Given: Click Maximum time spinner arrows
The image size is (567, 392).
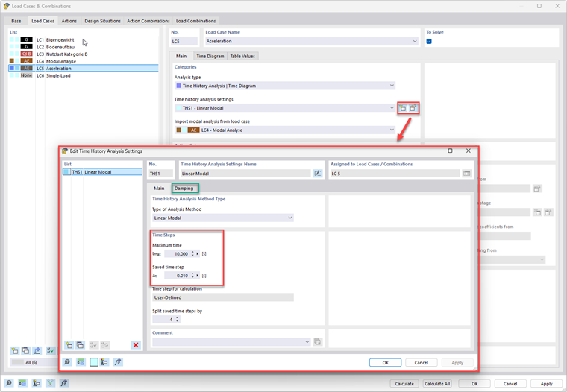Looking at the screenshot, I should click(192, 253).
